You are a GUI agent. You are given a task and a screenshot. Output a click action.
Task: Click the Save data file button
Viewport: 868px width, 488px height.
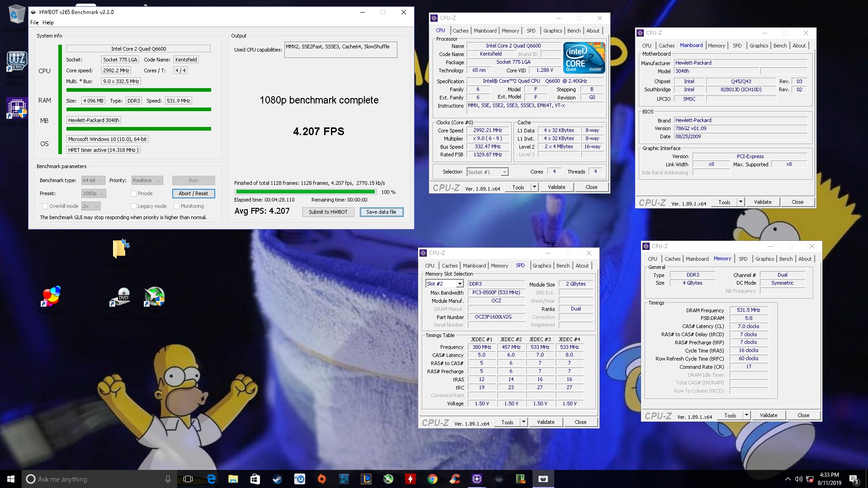(x=381, y=212)
